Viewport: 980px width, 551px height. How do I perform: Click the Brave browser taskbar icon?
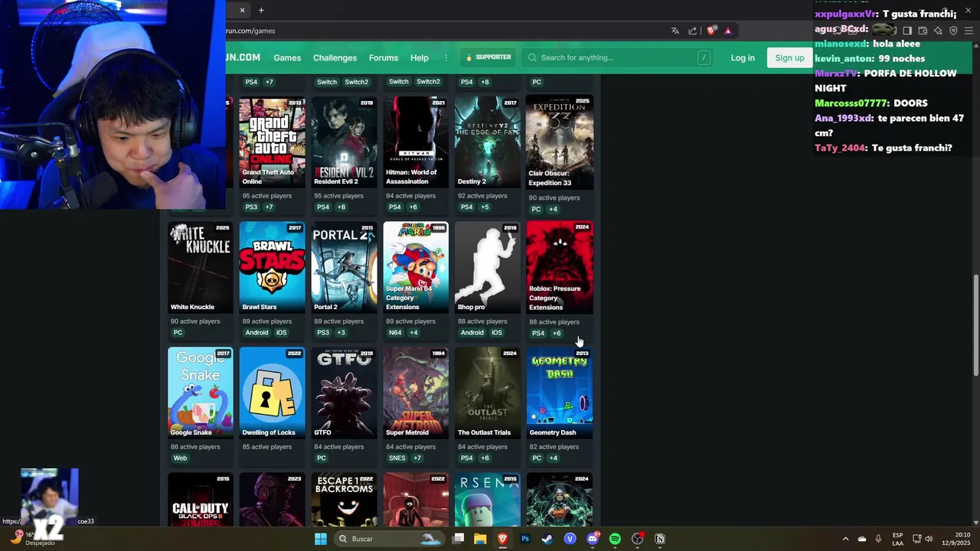[502, 539]
